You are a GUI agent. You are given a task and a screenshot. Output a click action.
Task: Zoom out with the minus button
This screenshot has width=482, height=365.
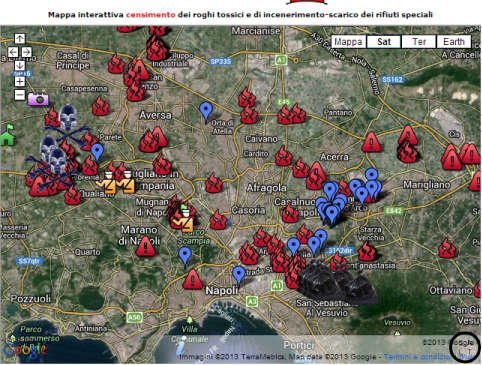pos(20,95)
